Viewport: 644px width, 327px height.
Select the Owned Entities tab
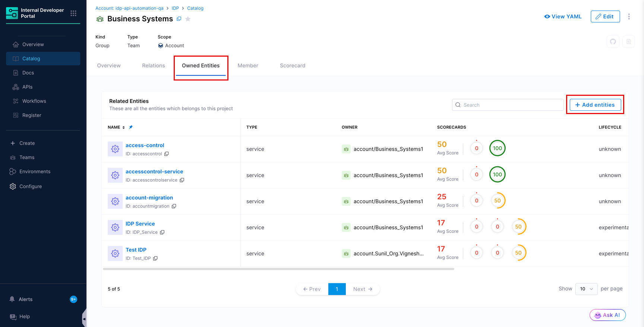[x=201, y=66]
